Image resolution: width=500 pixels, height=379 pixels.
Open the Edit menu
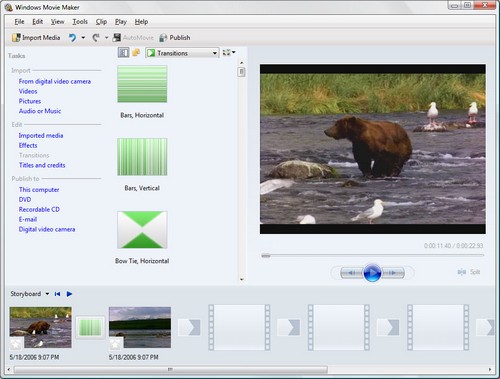pyautogui.click(x=37, y=22)
